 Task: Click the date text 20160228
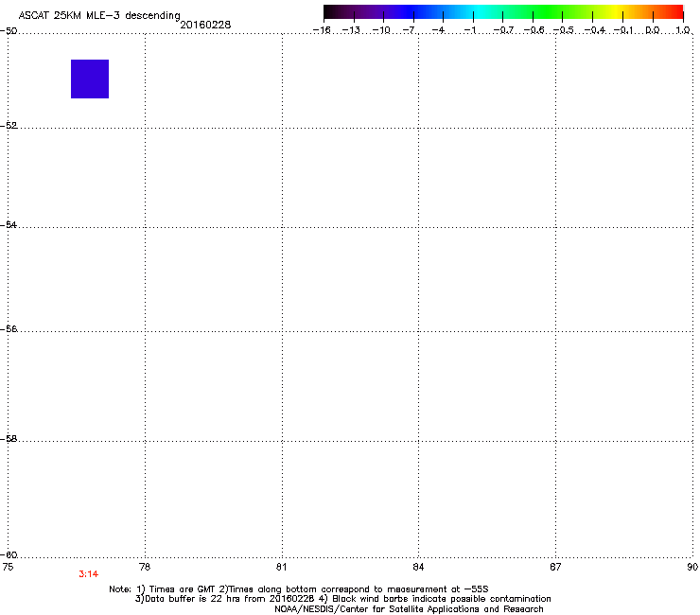tap(205, 25)
